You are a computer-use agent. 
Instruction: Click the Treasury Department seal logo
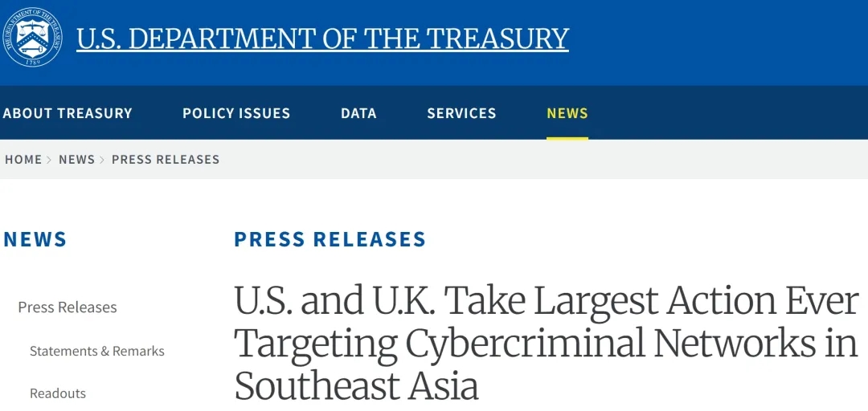pyautogui.click(x=32, y=37)
